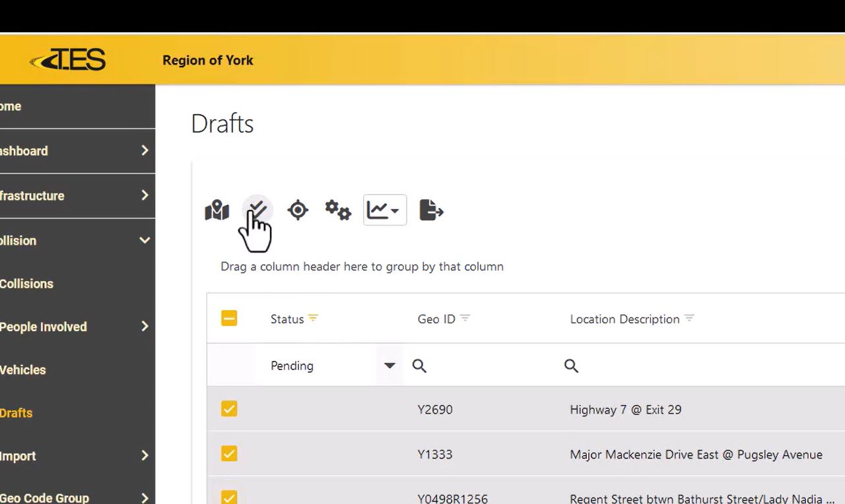Open Collisions in the sidebar
This screenshot has width=845, height=504.
[26, 284]
